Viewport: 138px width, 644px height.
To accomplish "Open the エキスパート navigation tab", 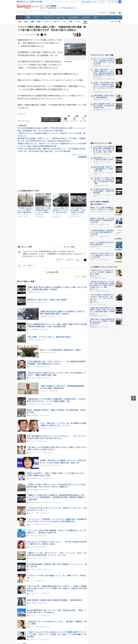I will tap(48, 17).
